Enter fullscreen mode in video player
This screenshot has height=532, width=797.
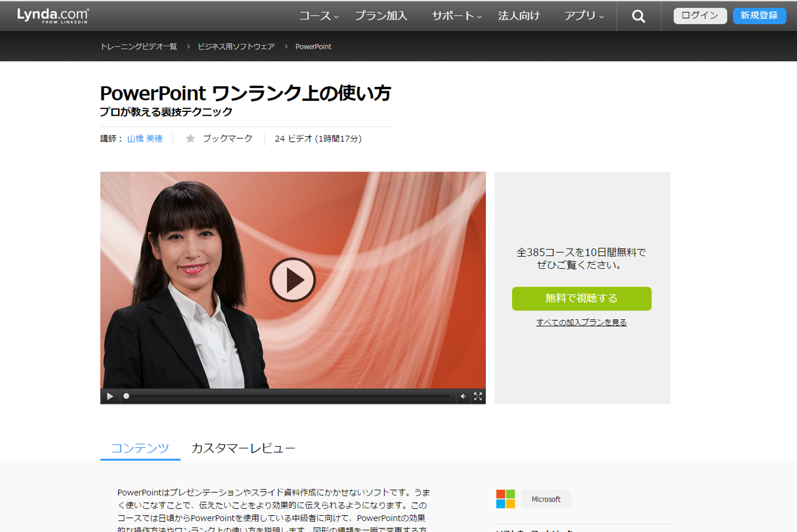(x=478, y=396)
